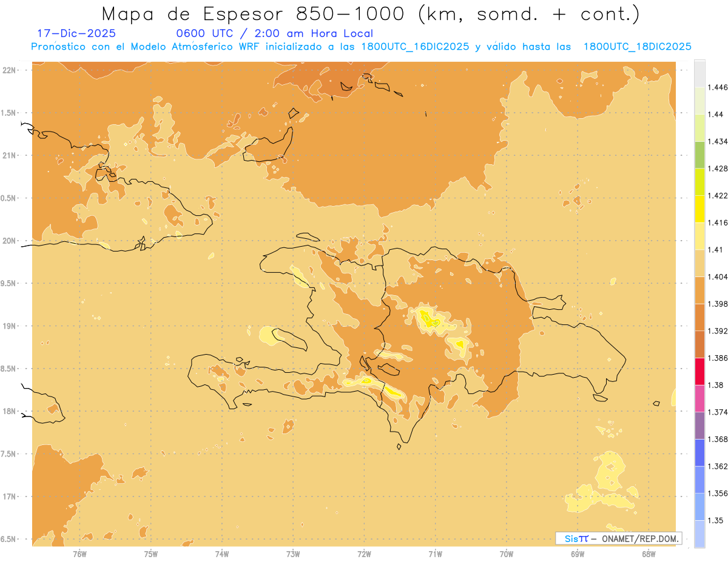
Task: Click the '19N' latitude label
Action: [10, 326]
